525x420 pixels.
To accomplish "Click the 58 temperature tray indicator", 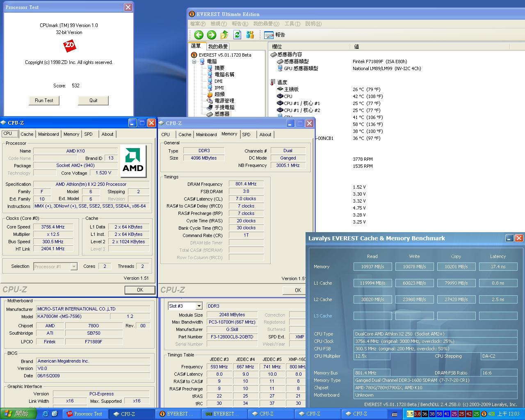I will (x=439, y=414).
